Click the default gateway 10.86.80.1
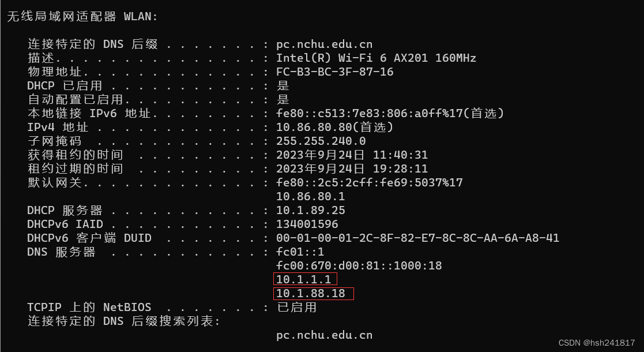 click(x=311, y=196)
